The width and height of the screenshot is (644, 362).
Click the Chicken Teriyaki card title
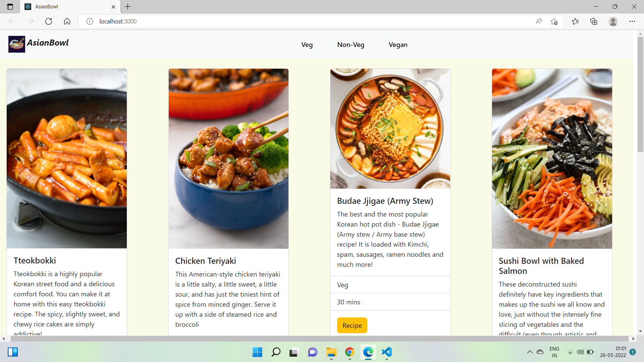point(206,261)
